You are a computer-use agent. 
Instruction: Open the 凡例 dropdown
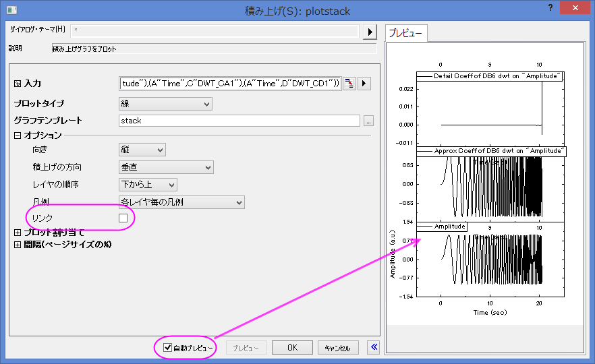(x=181, y=202)
